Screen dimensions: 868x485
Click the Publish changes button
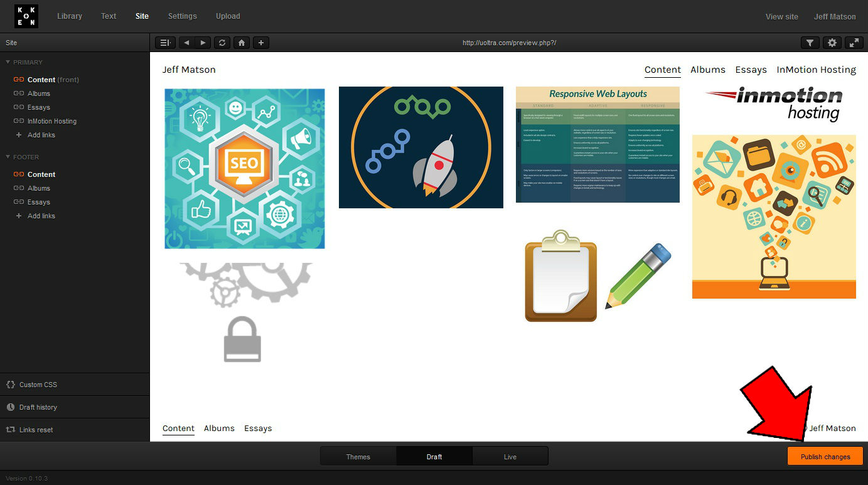point(825,457)
